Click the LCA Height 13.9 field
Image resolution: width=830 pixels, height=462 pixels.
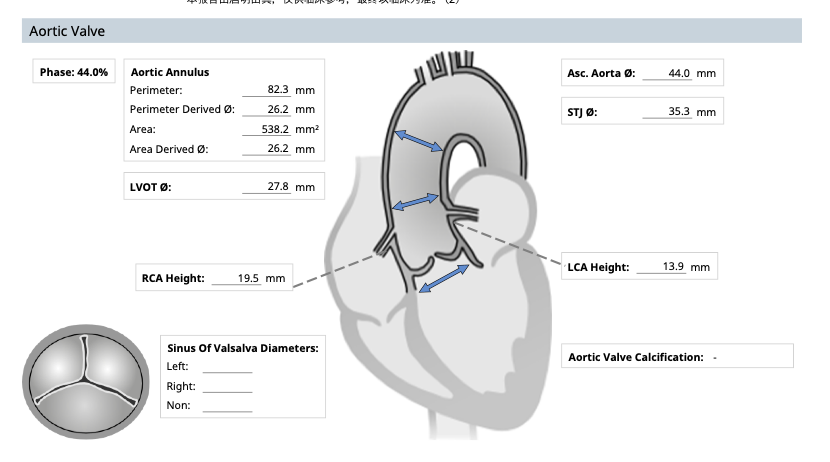tap(661, 267)
